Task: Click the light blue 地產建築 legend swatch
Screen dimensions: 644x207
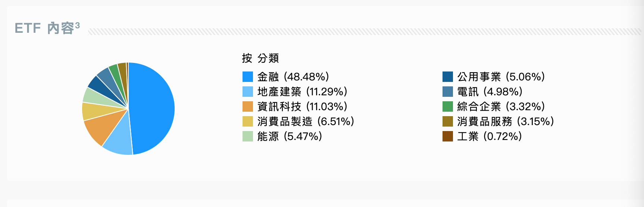Action: click(x=248, y=92)
